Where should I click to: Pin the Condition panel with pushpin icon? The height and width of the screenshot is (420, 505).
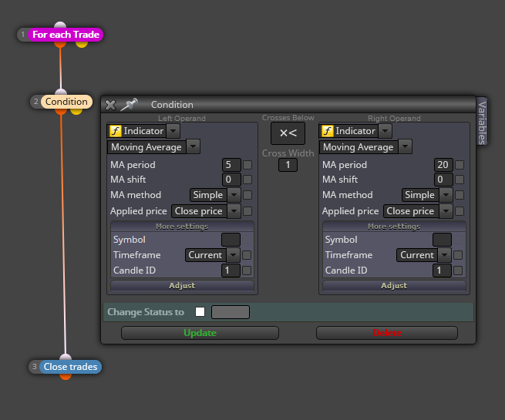130,105
